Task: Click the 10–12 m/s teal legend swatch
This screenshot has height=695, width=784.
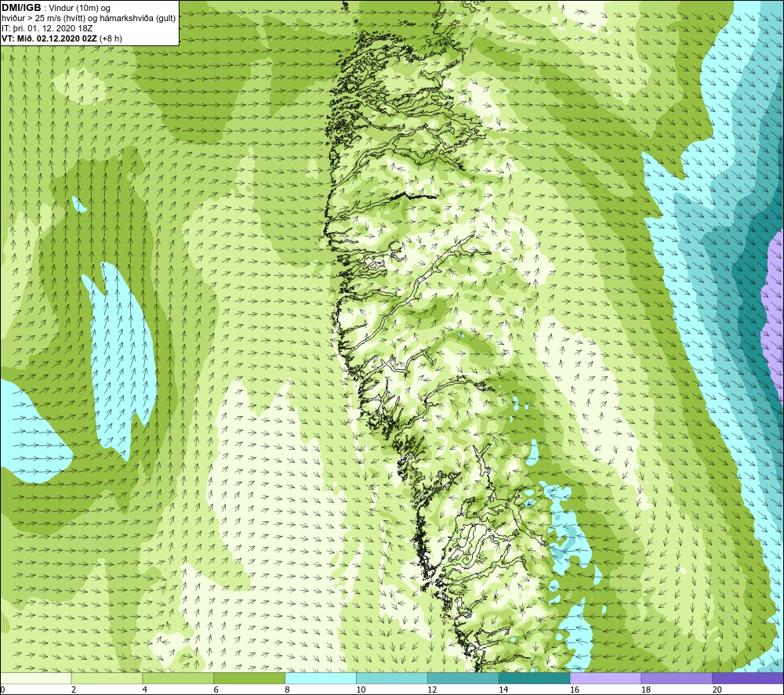Action: point(392,679)
